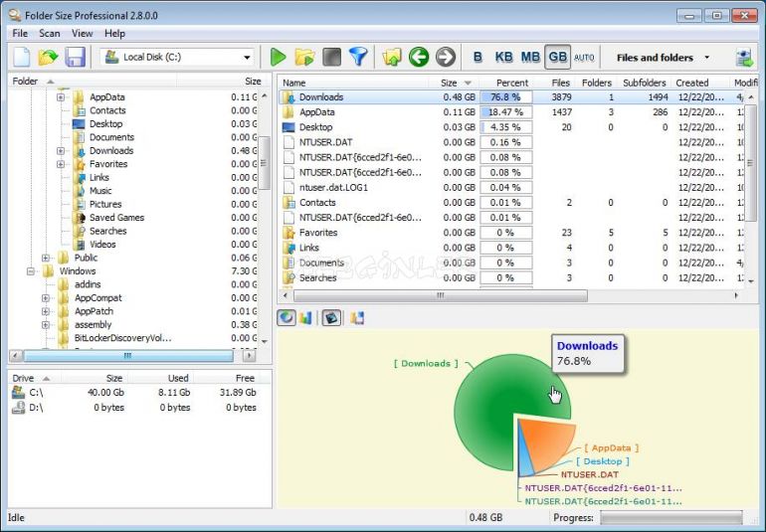The height and width of the screenshot is (532, 766).
Task: Click the Favorites star folder icon in list
Action: [288, 233]
